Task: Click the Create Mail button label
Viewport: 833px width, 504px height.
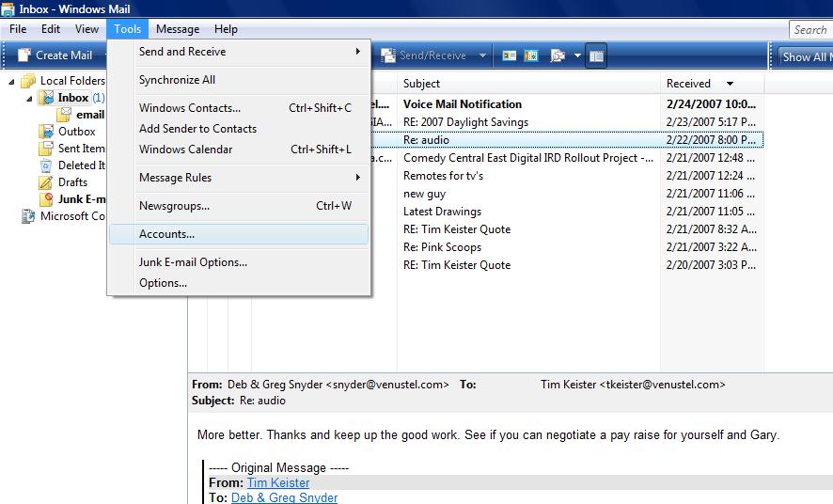Action: click(x=64, y=55)
